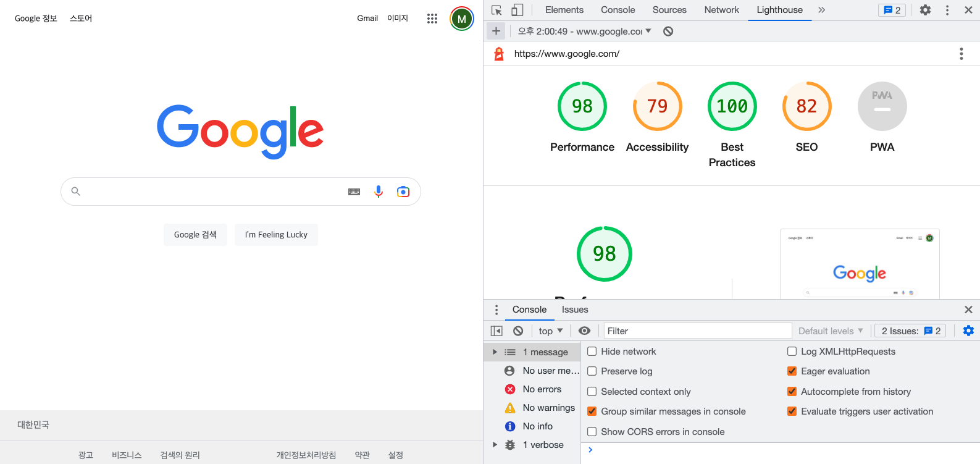Open the page screenshot thumbnail in report

pos(860,264)
